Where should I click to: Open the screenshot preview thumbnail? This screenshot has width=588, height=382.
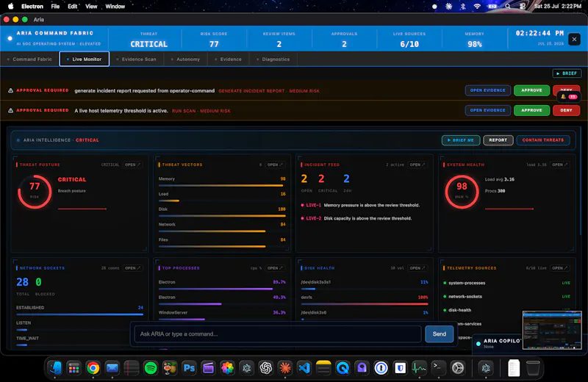tap(552, 330)
